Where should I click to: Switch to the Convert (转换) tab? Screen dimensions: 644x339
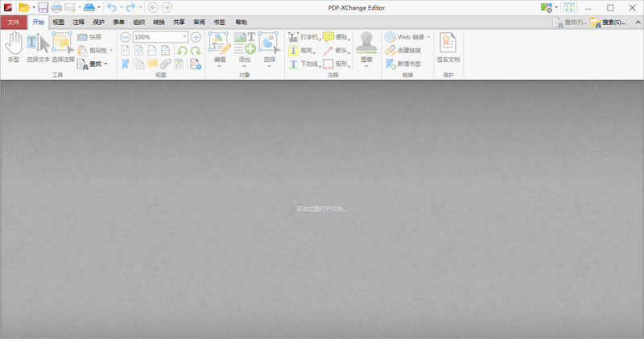[x=159, y=23]
